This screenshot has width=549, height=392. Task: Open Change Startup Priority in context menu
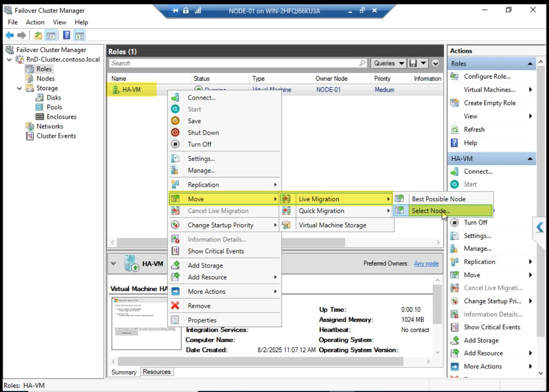(224, 225)
